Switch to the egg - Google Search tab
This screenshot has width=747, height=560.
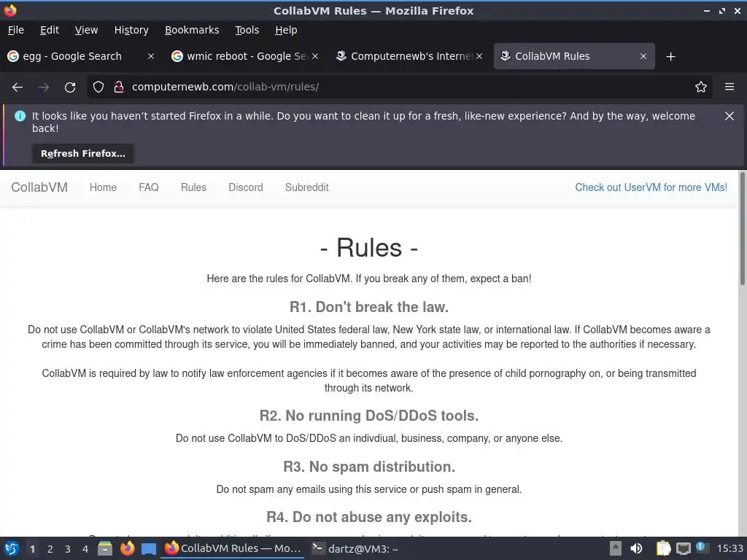71,56
